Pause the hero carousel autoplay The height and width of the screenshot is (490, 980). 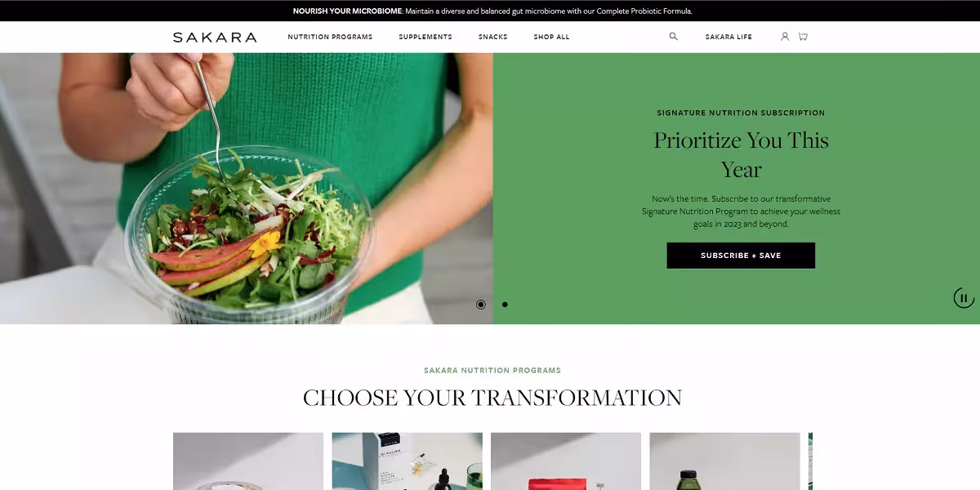point(964,298)
